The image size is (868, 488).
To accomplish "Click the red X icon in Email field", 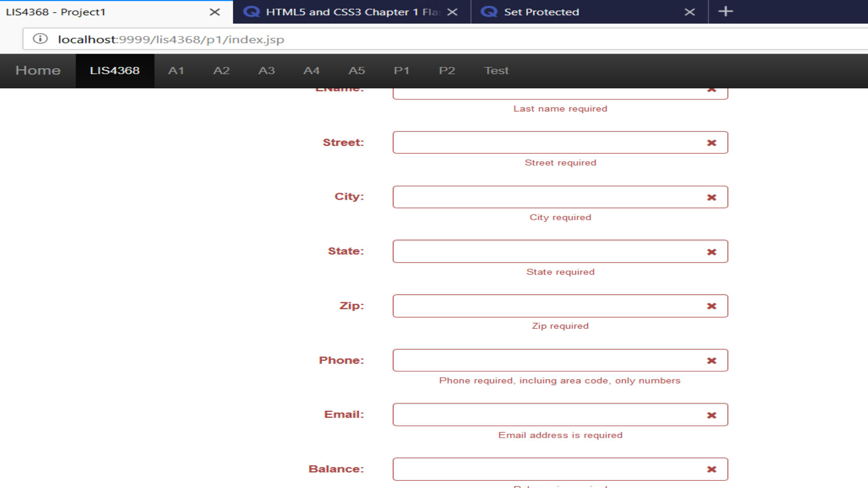I will (712, 415).
